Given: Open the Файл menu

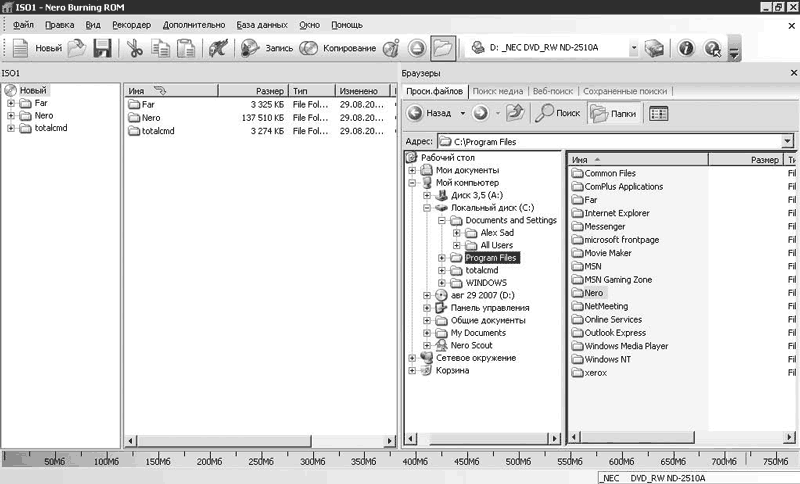Looking at the screenshot, I should point(23,24).
